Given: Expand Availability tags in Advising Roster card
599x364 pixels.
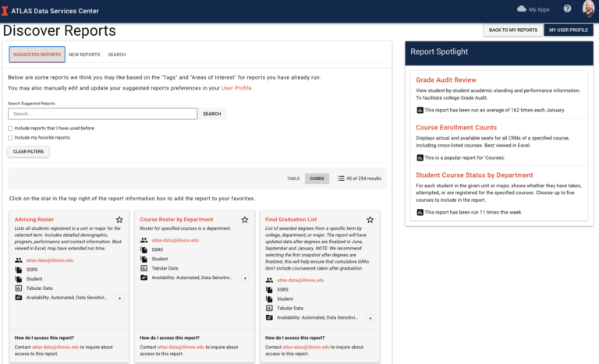Looking at the screenshot, I should 119,299.
